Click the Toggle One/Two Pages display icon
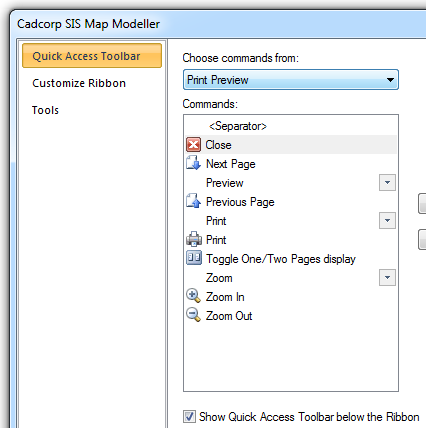 click(194, 258)
